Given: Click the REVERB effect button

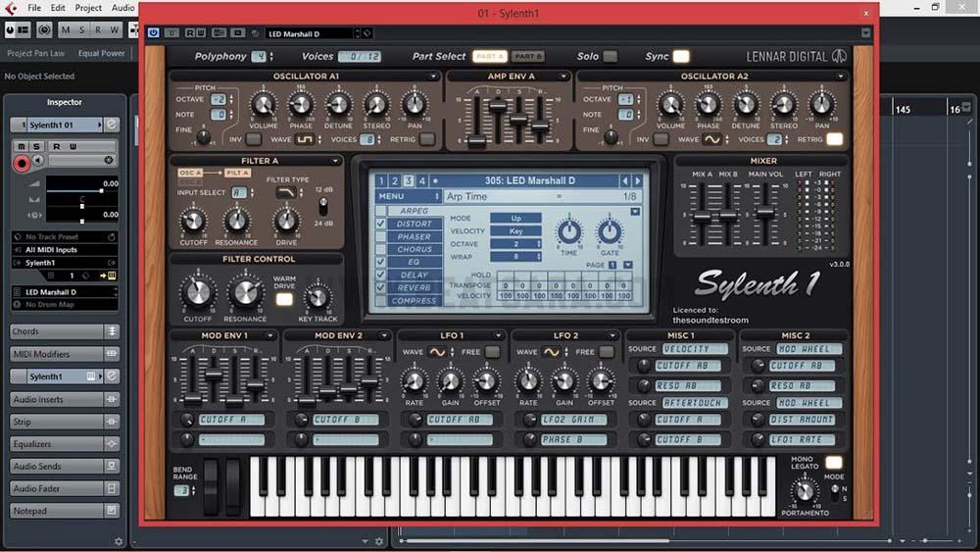Looking at the screenshot, I should pyautogui.click(x=415, y=288).
